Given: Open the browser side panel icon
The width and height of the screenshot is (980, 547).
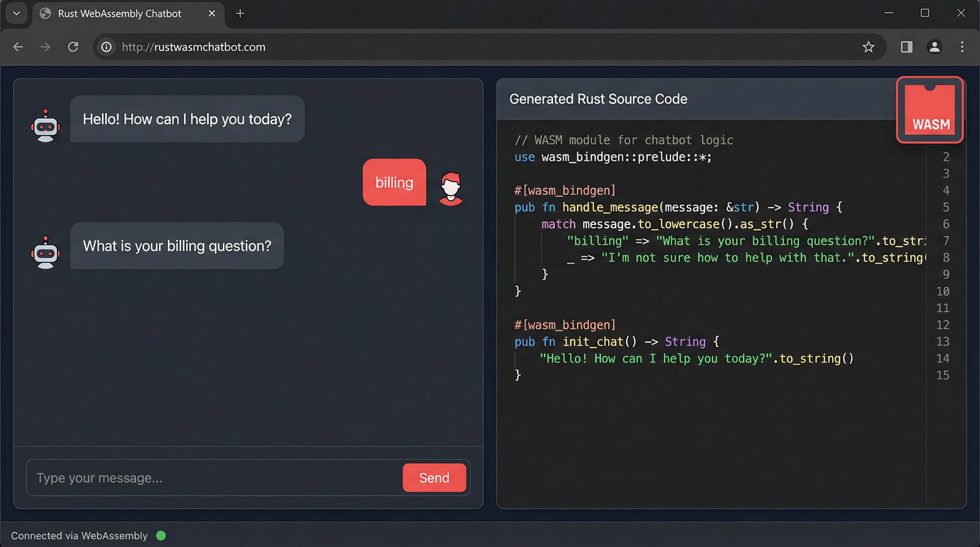Looking at the screenshot, I should [x=907, y=47].
